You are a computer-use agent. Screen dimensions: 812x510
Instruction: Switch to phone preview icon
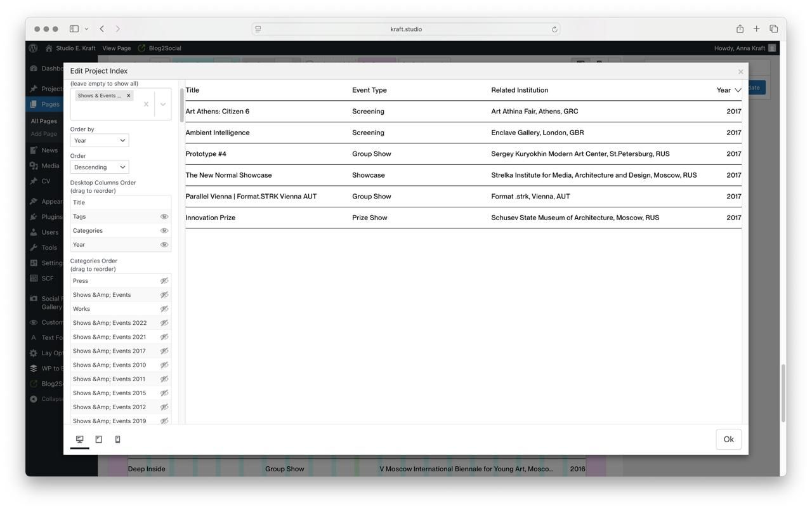117,439
